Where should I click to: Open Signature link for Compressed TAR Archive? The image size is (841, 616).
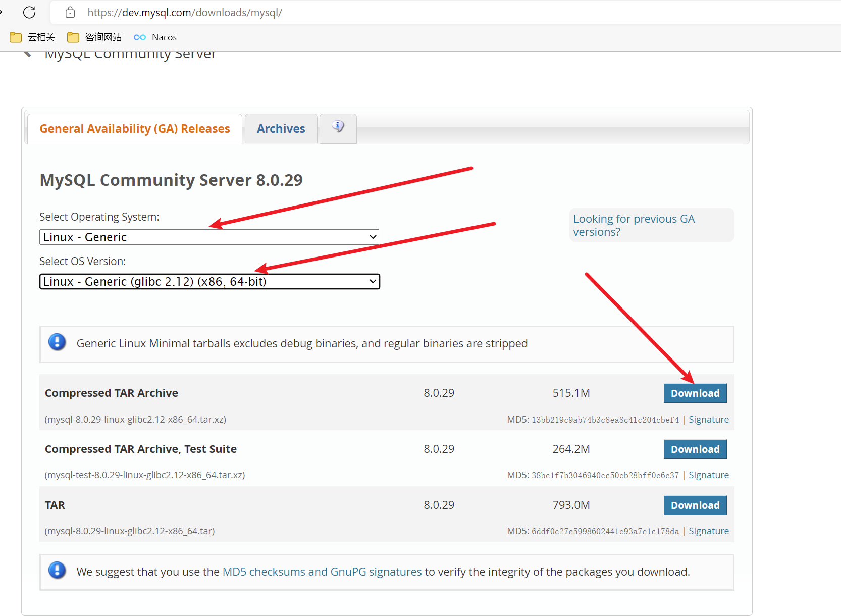click(709, 420)
